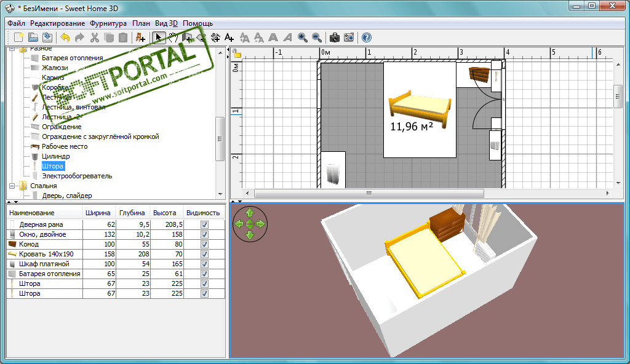Image resolution: width=630 pixels, height=364 pixels.
Task: Create a 3D video icon
Action: (349, 38)
